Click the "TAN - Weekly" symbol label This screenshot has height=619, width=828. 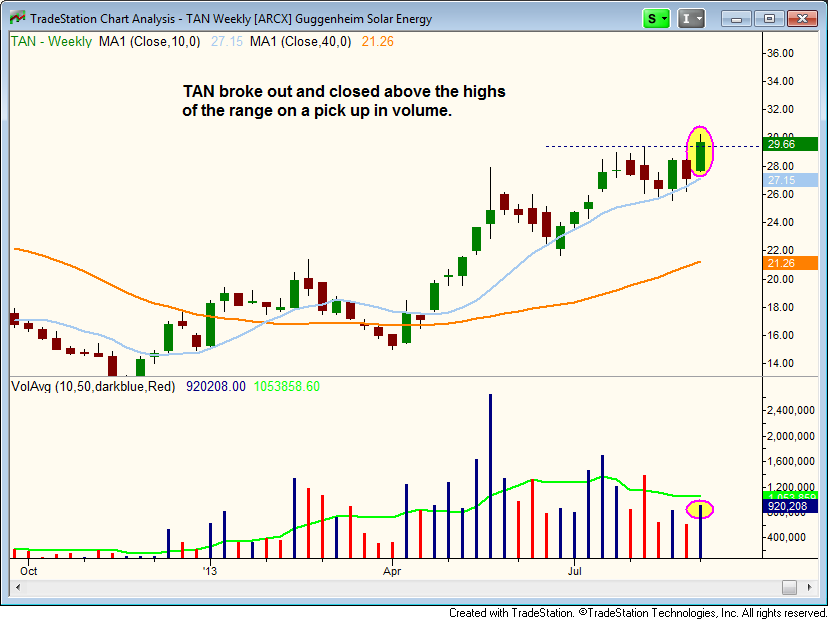click(51, 42)
